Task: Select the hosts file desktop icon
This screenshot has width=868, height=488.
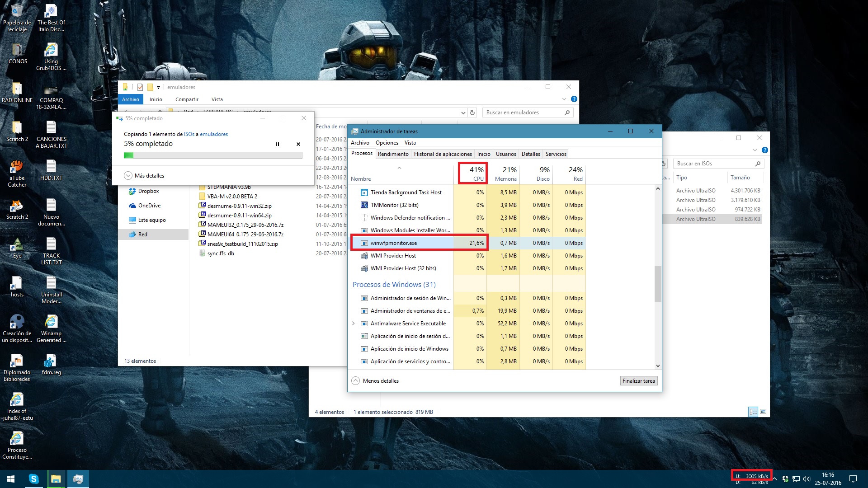Action: click(17, 287)
